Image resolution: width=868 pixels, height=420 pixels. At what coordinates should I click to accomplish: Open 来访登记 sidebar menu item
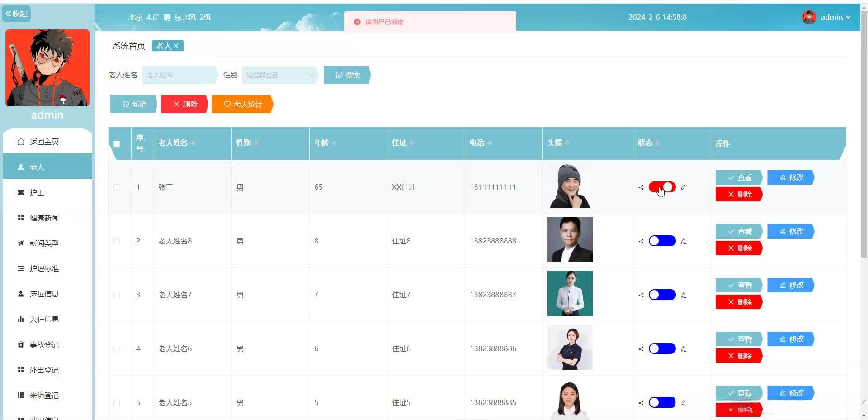(47, 395)
